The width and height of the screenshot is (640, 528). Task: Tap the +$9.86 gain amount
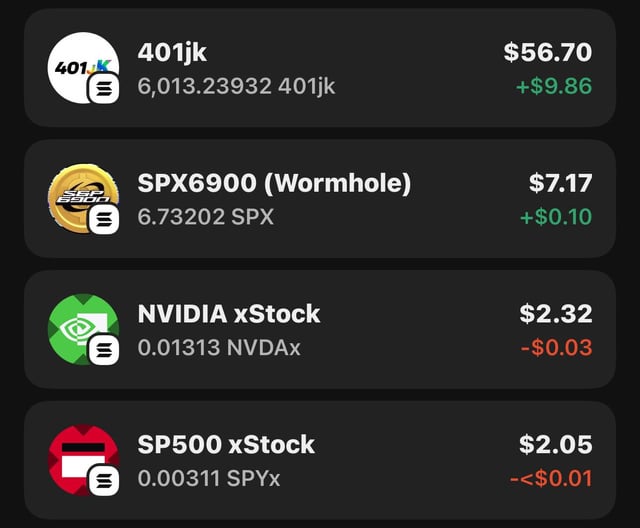point(554,87)
